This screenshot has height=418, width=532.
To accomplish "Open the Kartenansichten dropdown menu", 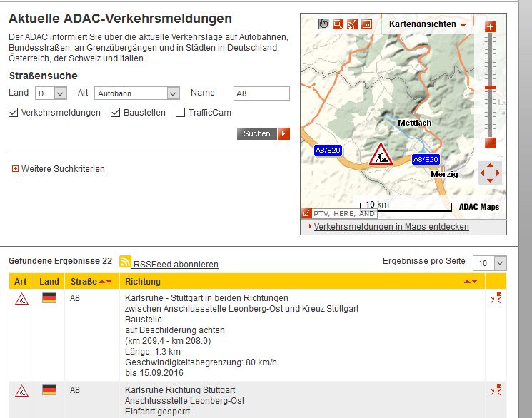I will point(428,24).
